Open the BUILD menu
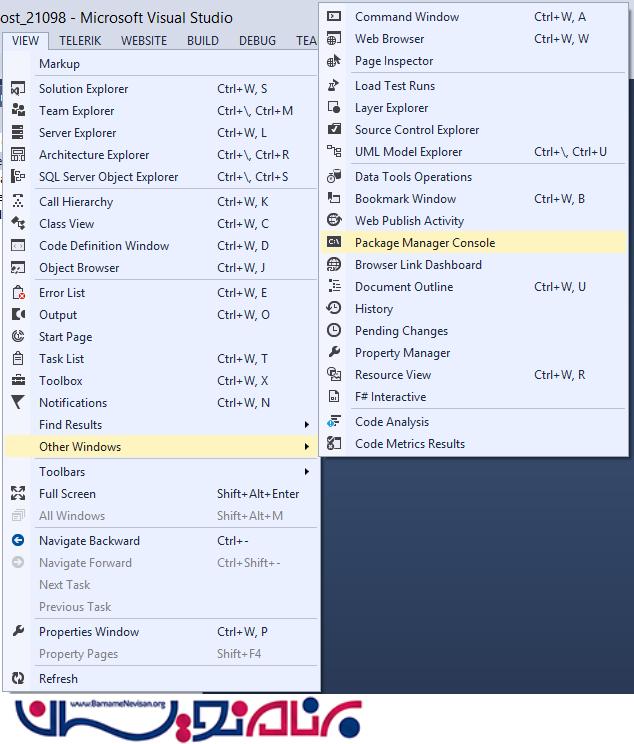This screenshot has height=744, width=634. (x=203, y=41)
